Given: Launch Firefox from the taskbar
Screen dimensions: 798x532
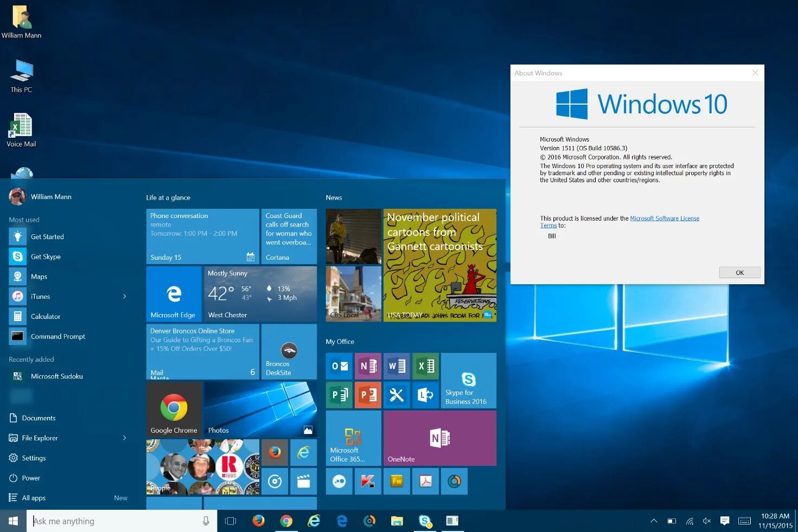Looking at the screenshot, I should tap(258, 521).
